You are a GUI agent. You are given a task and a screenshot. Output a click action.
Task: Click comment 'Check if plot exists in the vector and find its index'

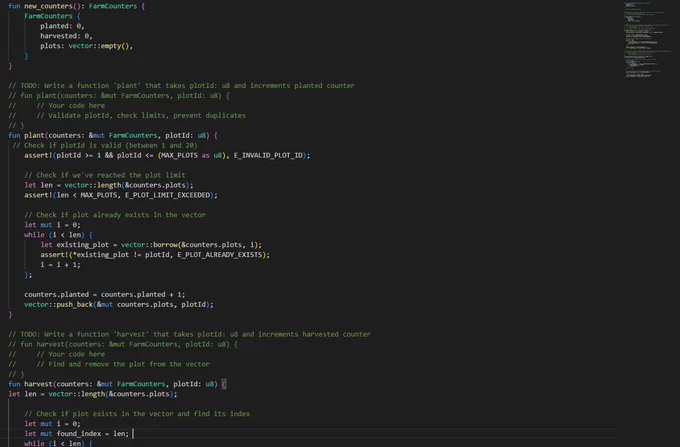pos(137,414)
